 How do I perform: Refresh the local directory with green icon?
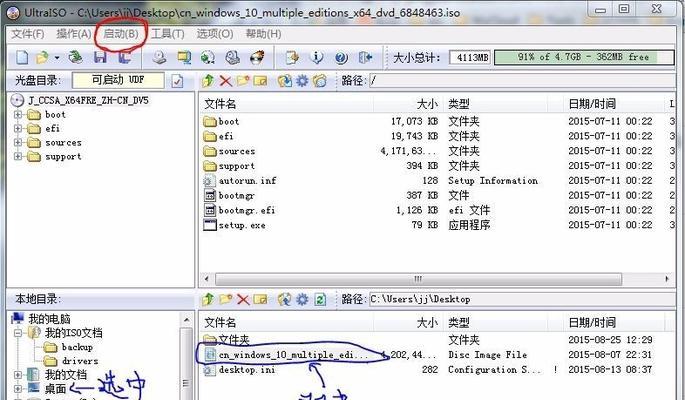coord(320,299)
